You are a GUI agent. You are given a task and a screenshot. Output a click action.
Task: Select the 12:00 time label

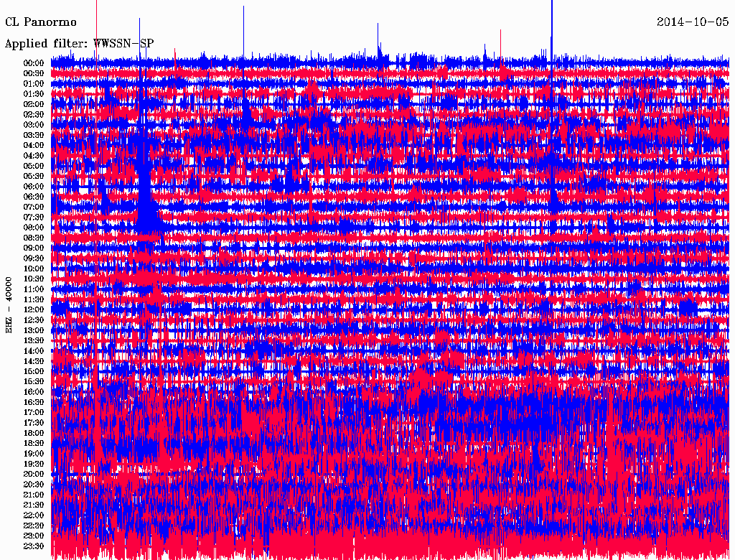click(x=34, y=309)
